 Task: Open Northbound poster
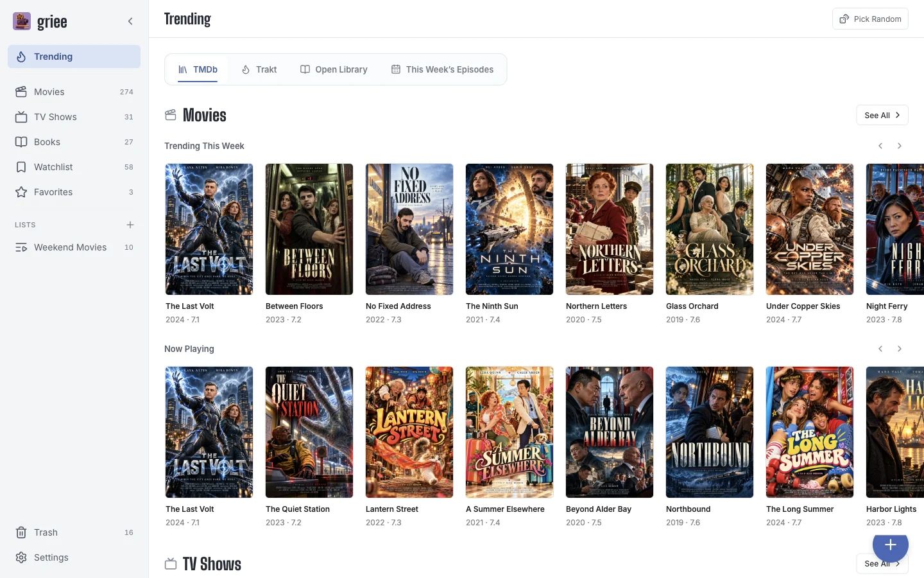point(710,432)
